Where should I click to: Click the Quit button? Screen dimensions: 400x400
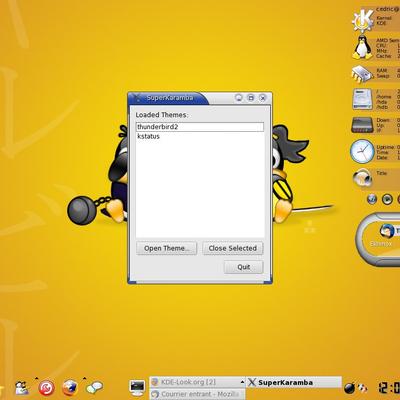[244, 267]
